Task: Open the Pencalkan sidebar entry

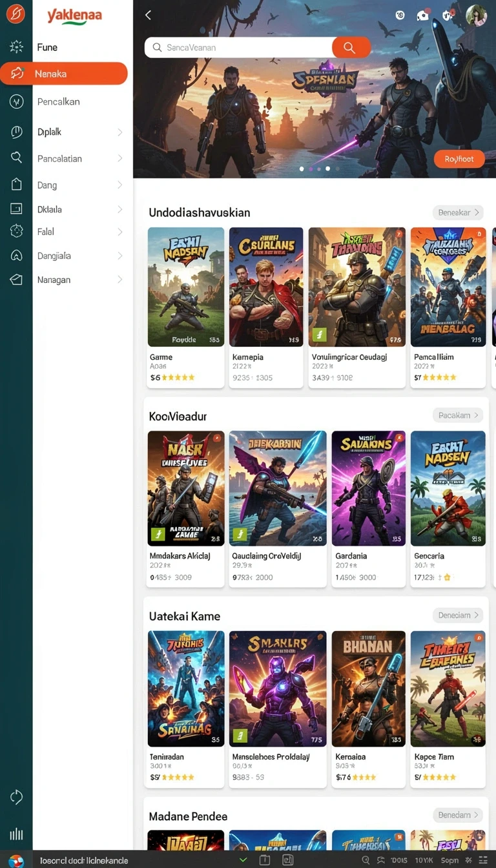Action: point(58,101)
